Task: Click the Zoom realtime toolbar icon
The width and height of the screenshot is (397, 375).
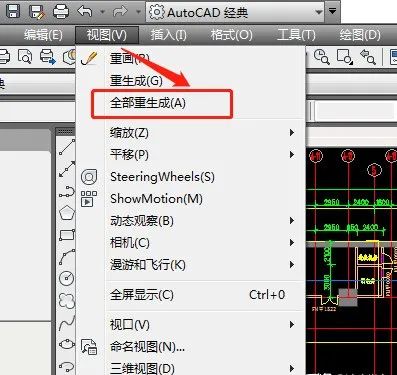Action: 322,57
